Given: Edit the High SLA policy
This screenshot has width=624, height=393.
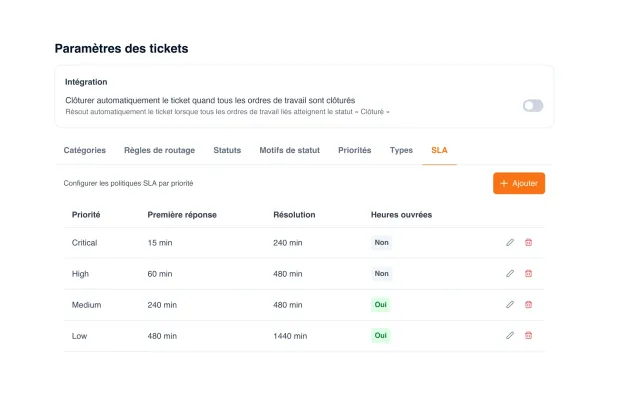Looking at the screenshot, I should (510, 273).
